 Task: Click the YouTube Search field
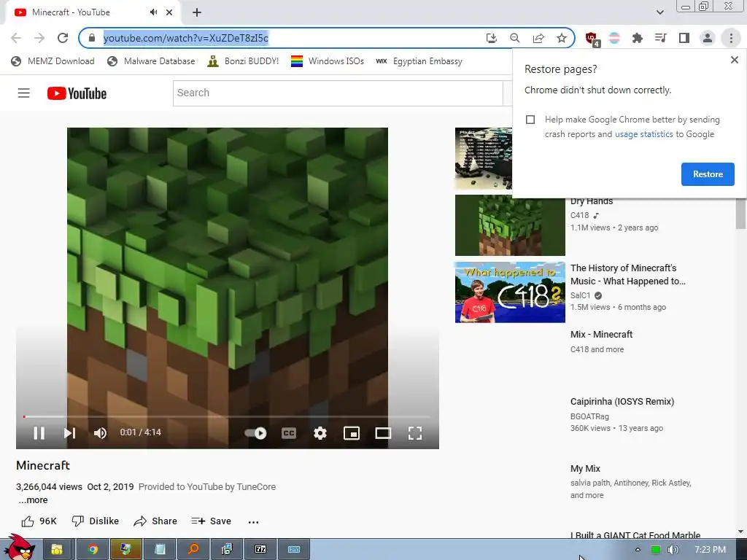[338, 93]
